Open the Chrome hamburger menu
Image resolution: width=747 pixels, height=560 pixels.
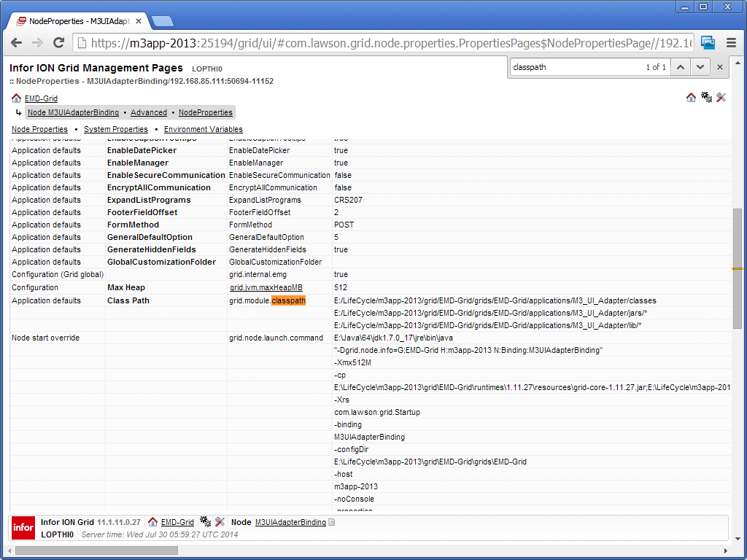coord(731,43)
